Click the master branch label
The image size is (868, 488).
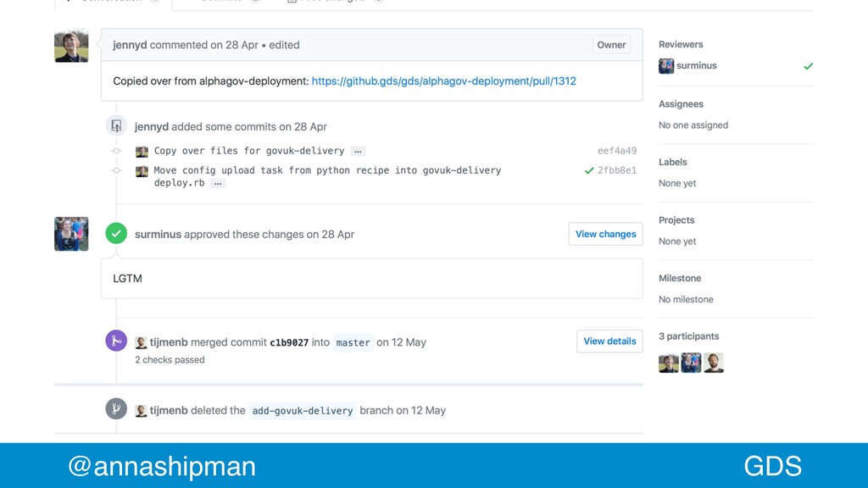353,342
